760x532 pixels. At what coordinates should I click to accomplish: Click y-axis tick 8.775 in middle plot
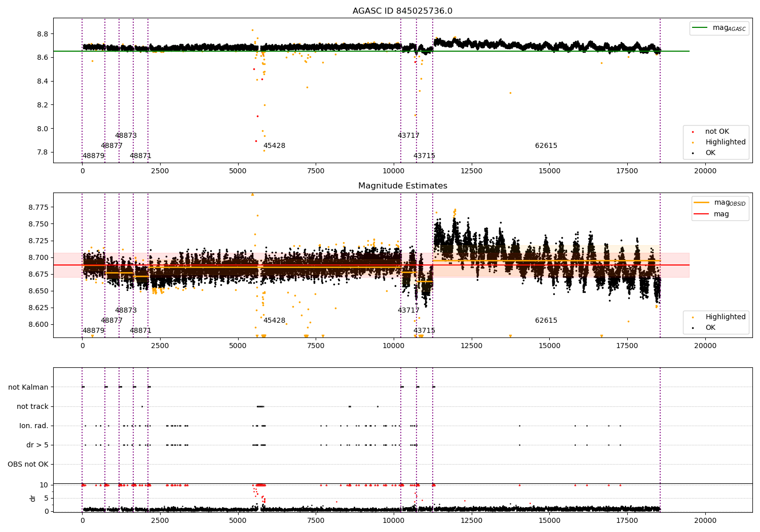click(x=39, y=207)
